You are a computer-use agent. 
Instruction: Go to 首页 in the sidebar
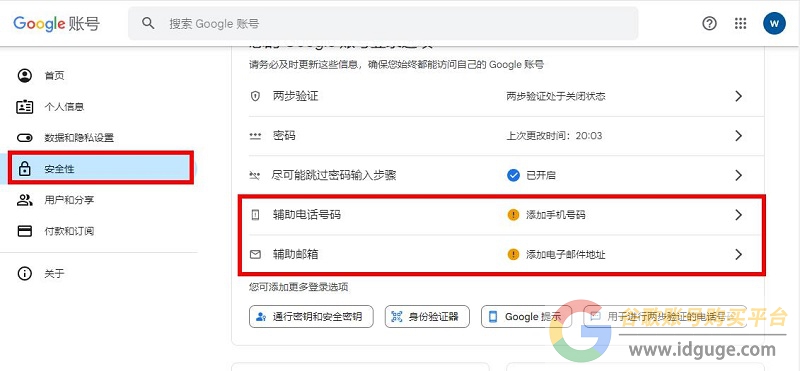coord(54,76)
